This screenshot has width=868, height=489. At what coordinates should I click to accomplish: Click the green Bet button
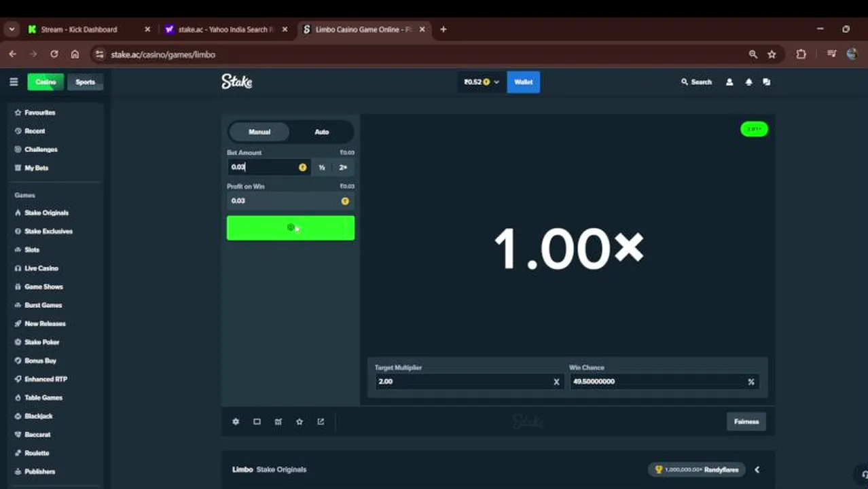(291, 228)
